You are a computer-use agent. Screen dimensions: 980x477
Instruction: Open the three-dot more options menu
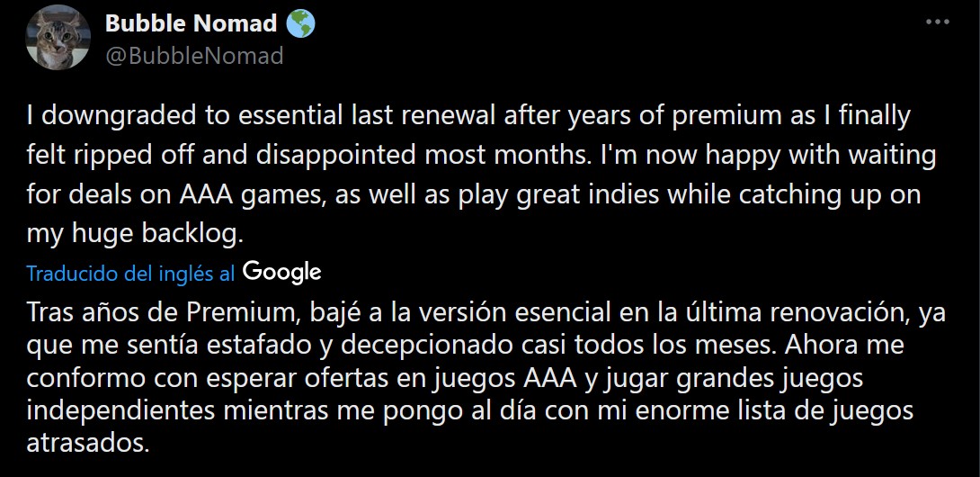(x=936, y=23)
